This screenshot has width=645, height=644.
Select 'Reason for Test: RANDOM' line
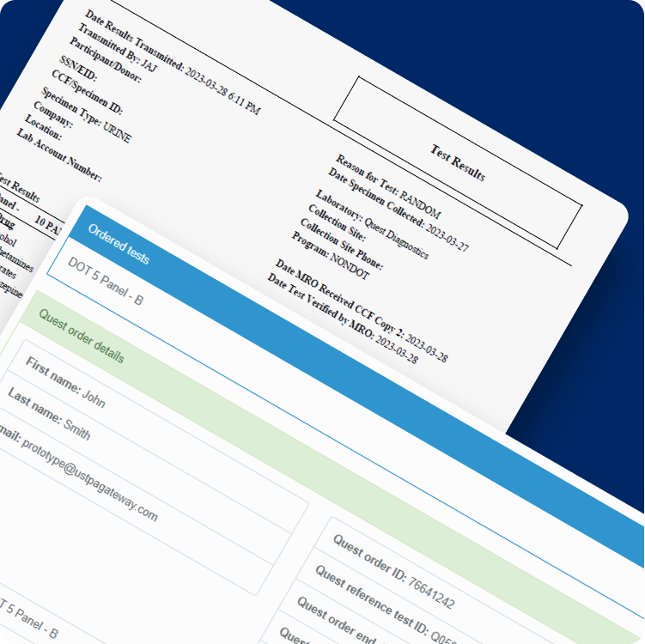tap(388, 186)
